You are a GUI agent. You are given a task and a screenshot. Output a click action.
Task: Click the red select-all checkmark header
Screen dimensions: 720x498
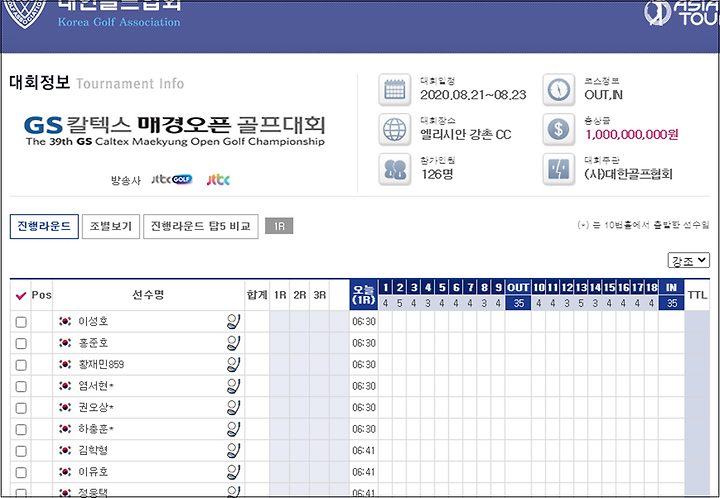[x=21, y=296]
